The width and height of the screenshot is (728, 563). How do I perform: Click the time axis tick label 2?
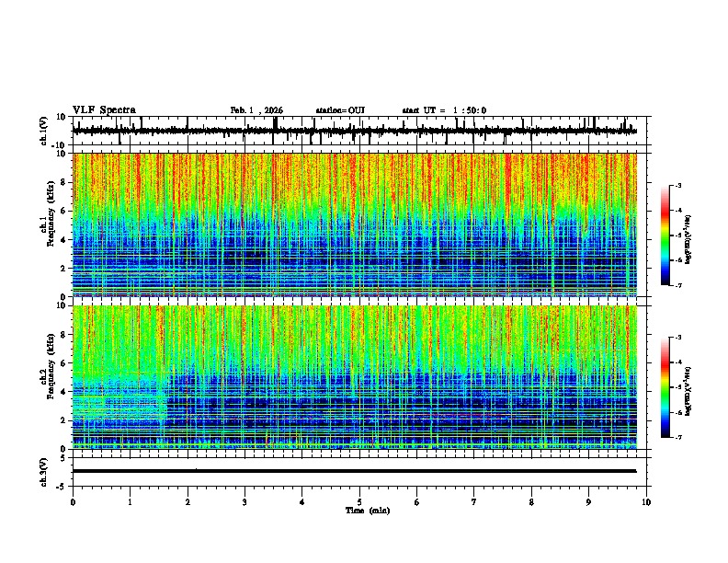coord(188,502)
